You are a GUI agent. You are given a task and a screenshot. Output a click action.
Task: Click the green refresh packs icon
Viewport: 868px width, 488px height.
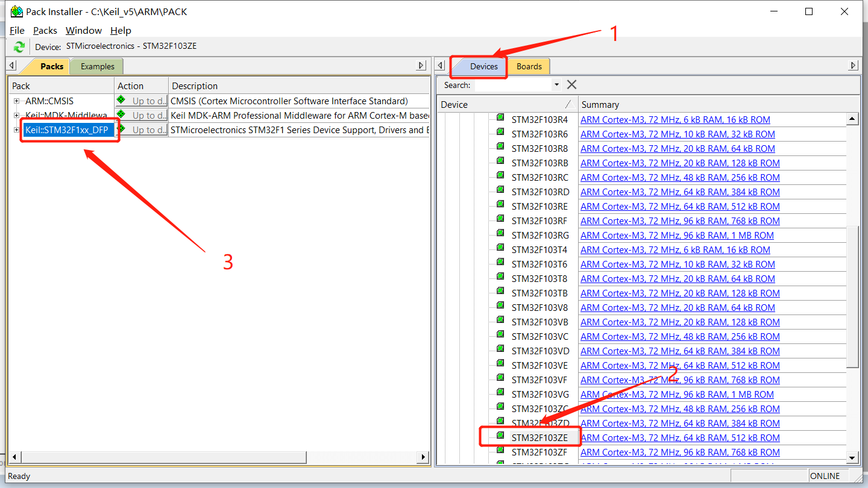19,46
